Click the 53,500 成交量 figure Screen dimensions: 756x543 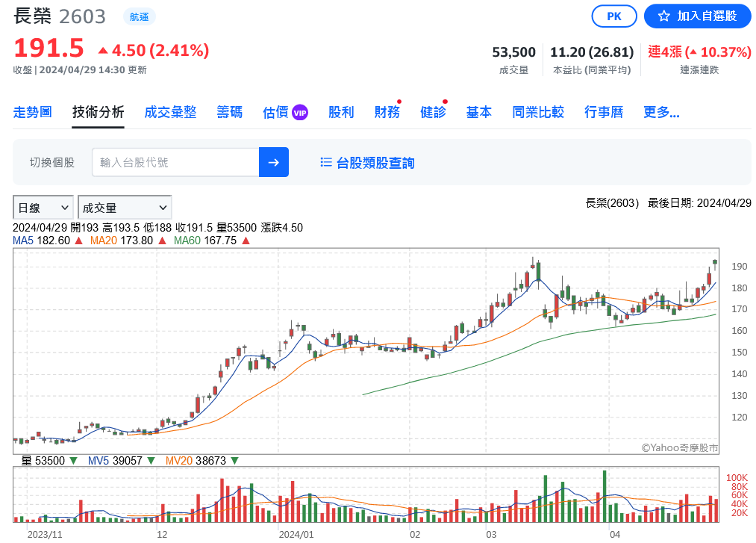pyautogui.click(x=514, y=52)
